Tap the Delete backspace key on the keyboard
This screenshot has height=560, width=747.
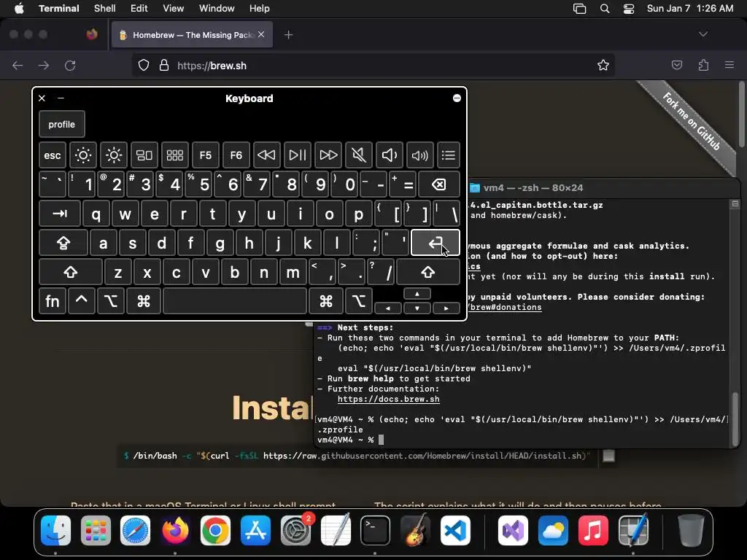tap(438, 184)
